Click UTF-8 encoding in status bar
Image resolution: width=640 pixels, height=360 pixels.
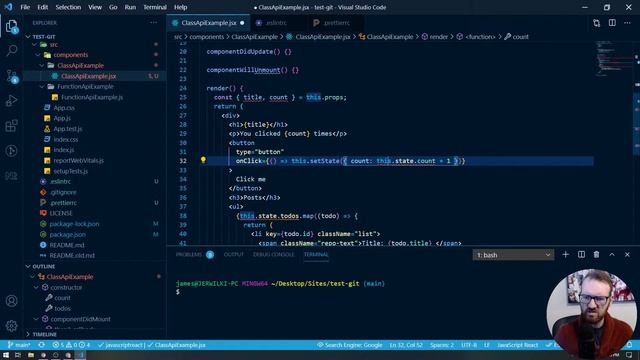point(469,345)
